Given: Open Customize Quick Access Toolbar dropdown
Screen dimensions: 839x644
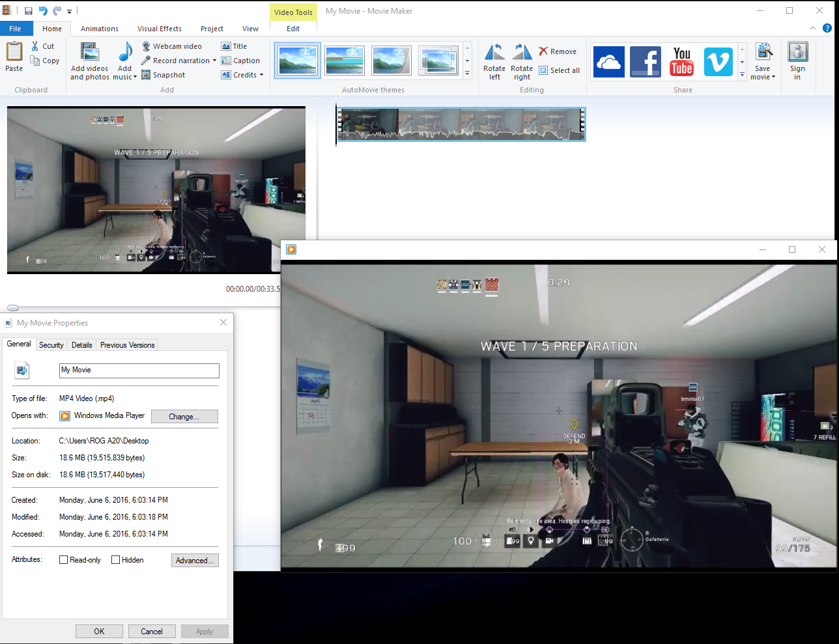Looking at the screenshot, I should (69, 12).
